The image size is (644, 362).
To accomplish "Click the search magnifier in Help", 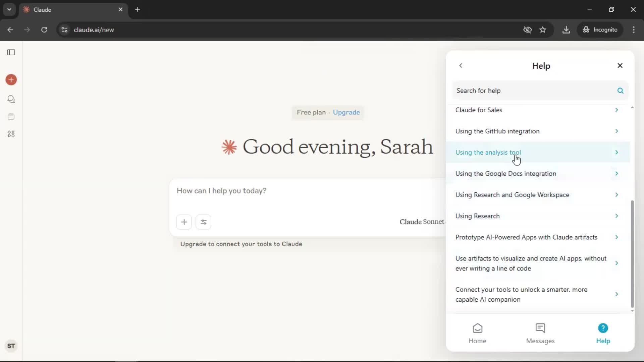I will click(620, 91).
